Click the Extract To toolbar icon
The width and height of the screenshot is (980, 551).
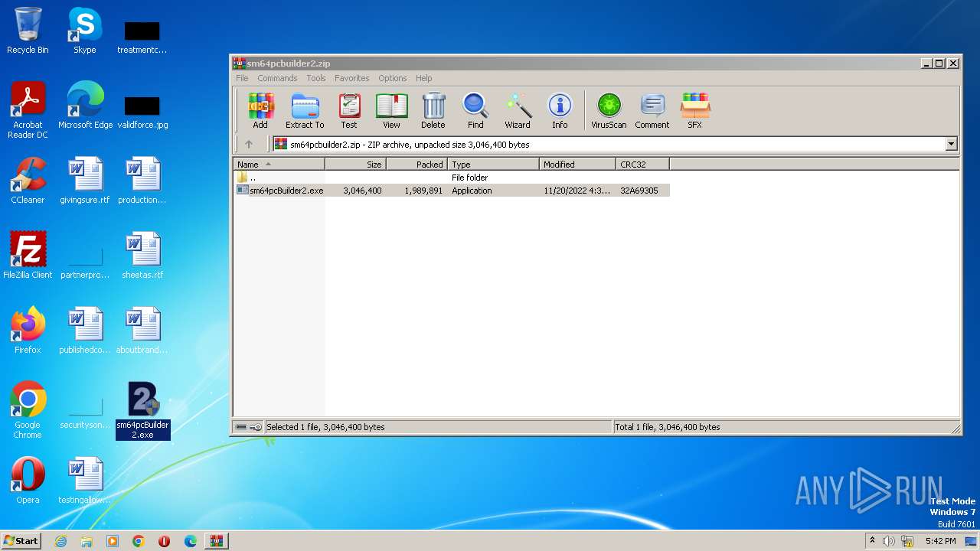pos(305,111)
